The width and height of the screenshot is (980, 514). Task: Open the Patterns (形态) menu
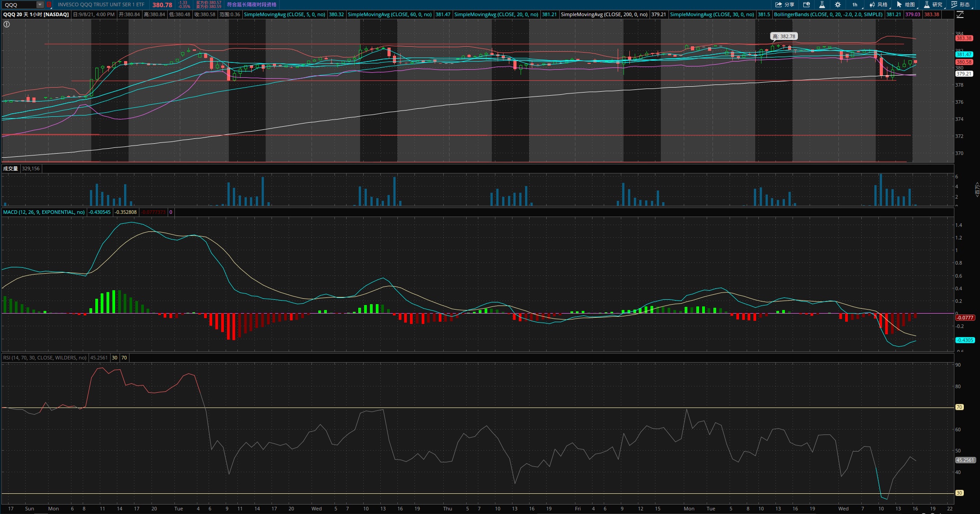pos(961,4)
